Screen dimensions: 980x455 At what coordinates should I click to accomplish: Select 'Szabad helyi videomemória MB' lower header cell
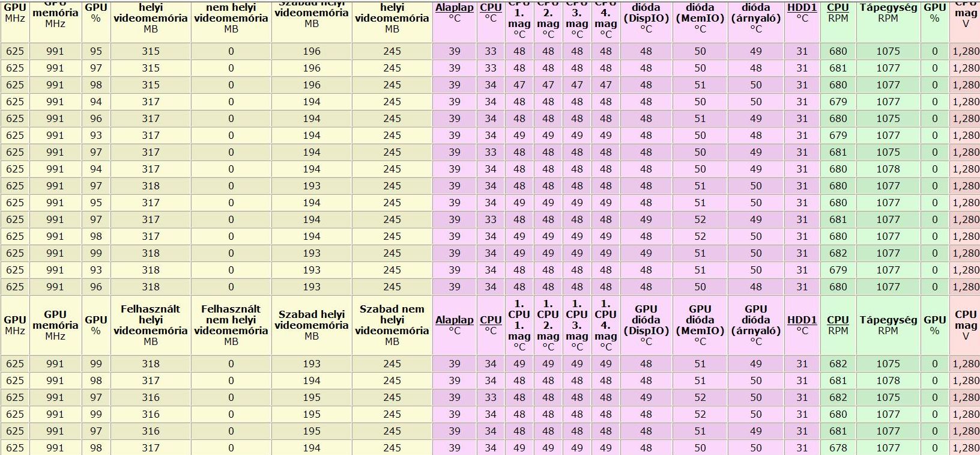(x=312, y=325)
